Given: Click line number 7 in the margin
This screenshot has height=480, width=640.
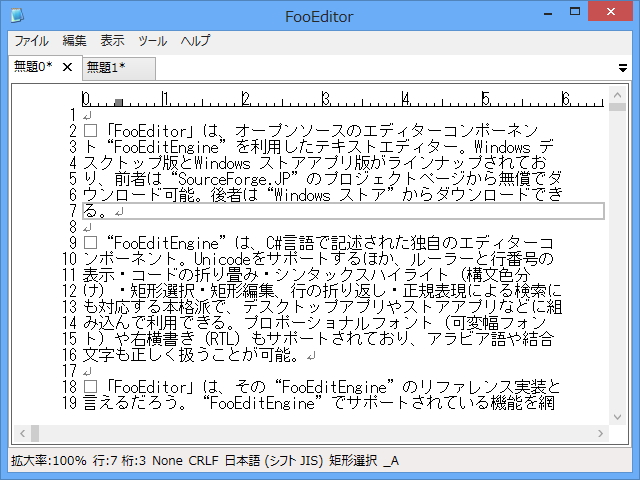Looking at the screenshot, I should tap(73, 211).
